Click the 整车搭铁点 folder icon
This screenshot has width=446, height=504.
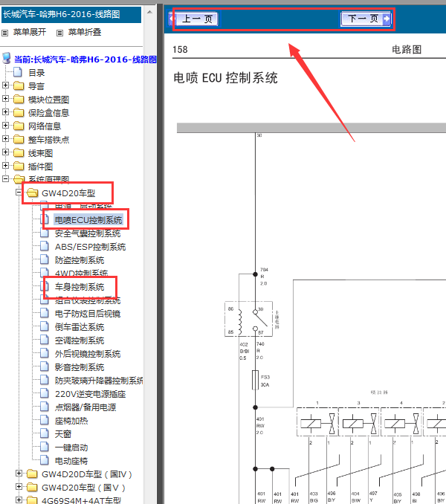(19, 140)
